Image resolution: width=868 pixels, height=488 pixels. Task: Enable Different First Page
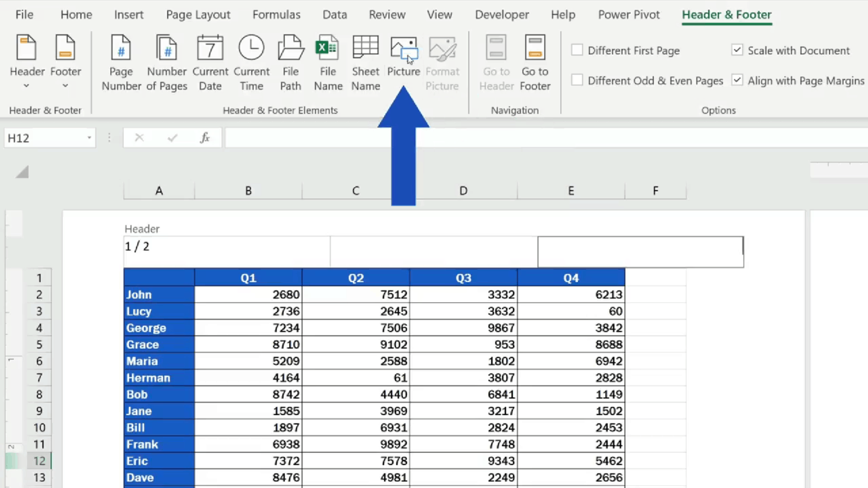(x=576, y=50)
